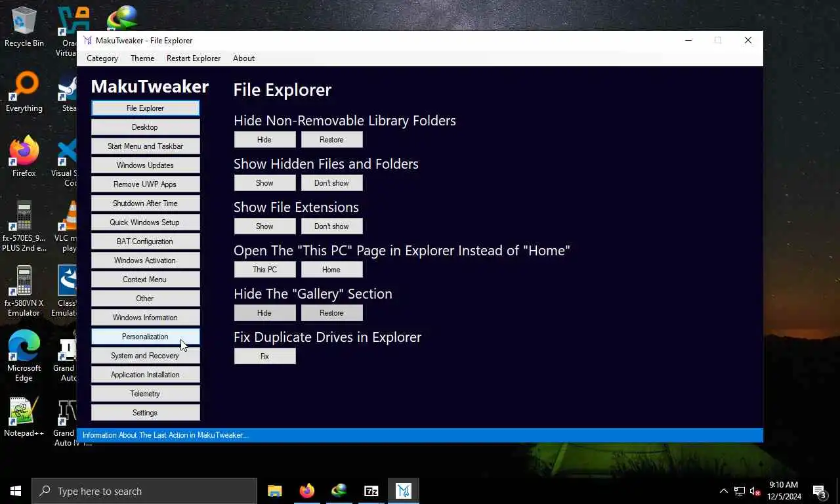Select the Desktop category button

coord(145,127)
